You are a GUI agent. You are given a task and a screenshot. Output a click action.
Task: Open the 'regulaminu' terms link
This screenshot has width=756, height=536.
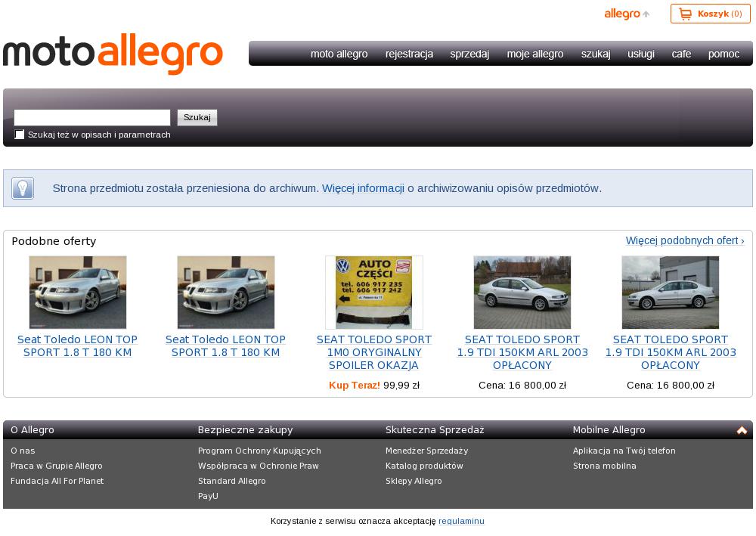pos(461,521)
